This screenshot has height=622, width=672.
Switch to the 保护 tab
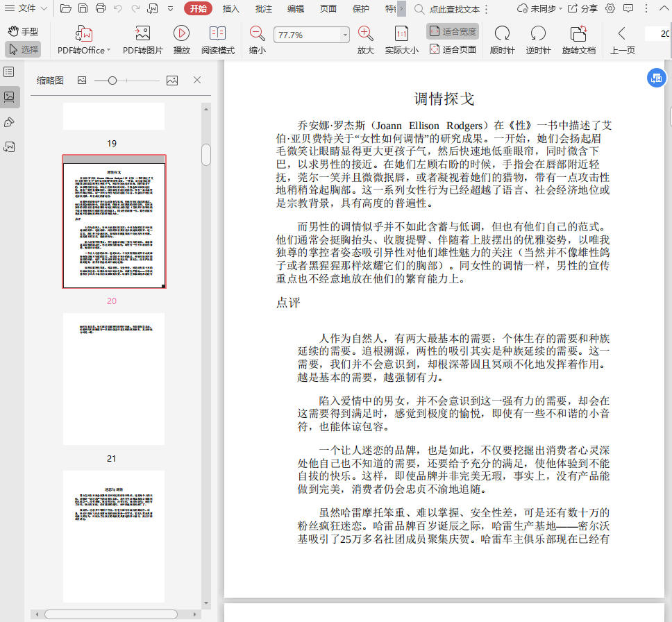pyautogui.click(x=361, y=8)
